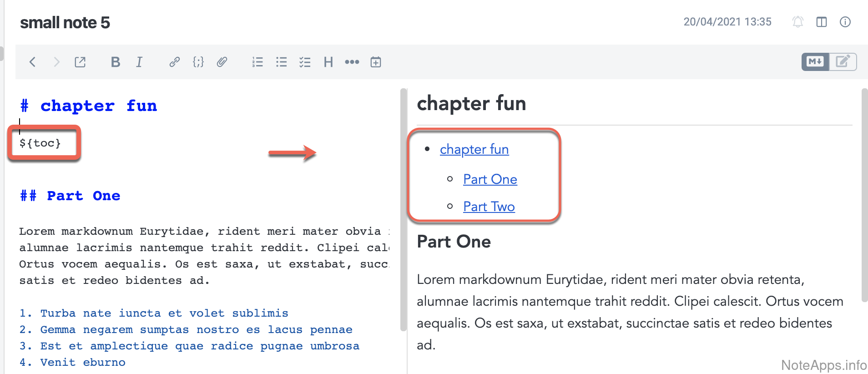Toggle bold formatting
This screenshot has width=868, height=374.
point(116,62)
